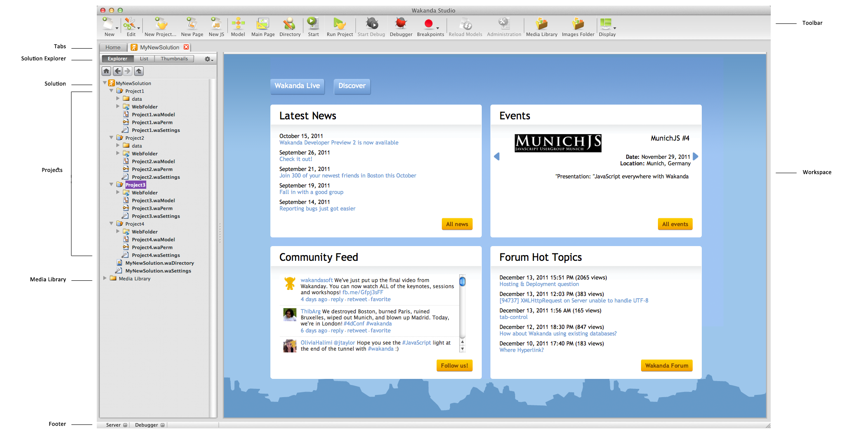
Task: Collapse the Project1 tree node
Action: [x=112, y=90]
